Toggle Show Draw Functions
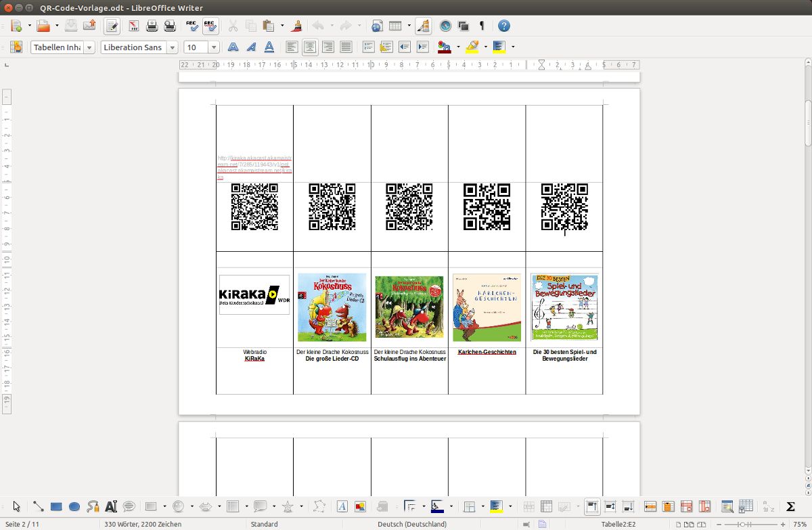 [x=423, y=26]
